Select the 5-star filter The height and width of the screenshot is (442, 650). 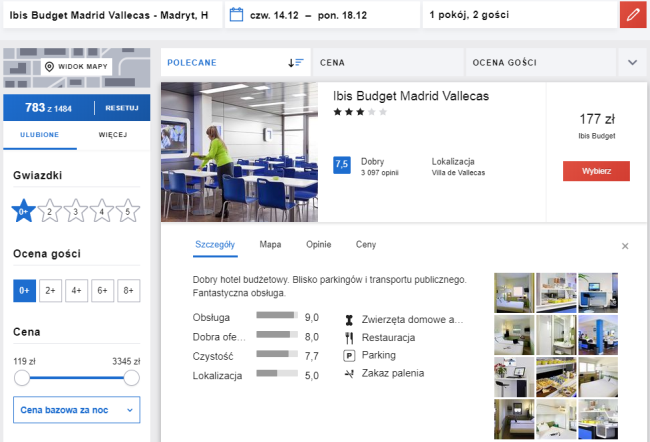coord(128,211)
